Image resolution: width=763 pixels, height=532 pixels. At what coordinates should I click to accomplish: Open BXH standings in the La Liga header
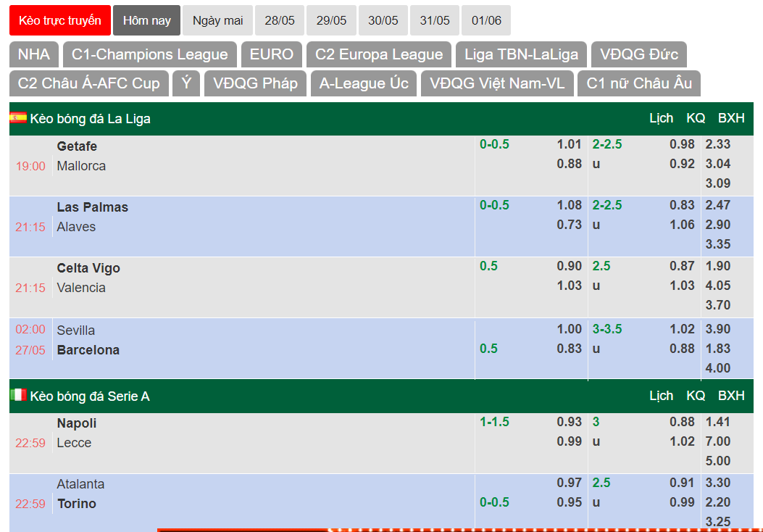[731, 118]
